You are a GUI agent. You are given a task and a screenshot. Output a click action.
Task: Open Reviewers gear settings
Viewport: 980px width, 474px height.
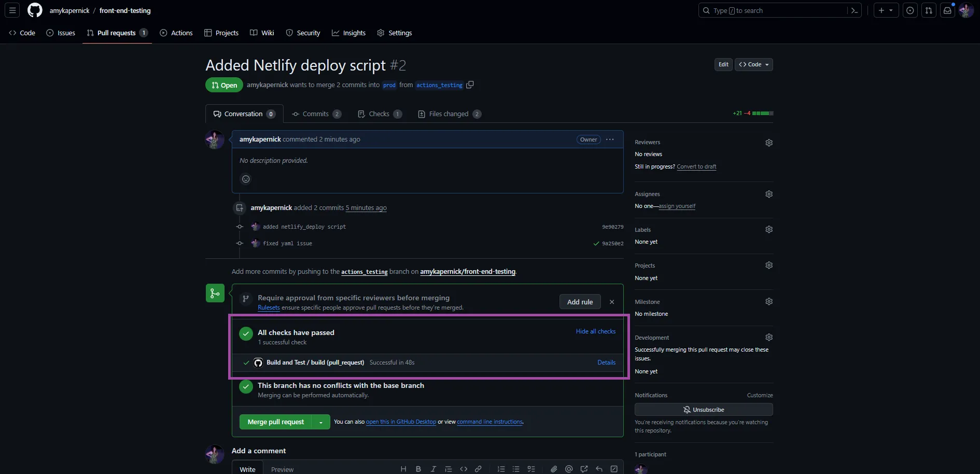[x=768, y=143]
